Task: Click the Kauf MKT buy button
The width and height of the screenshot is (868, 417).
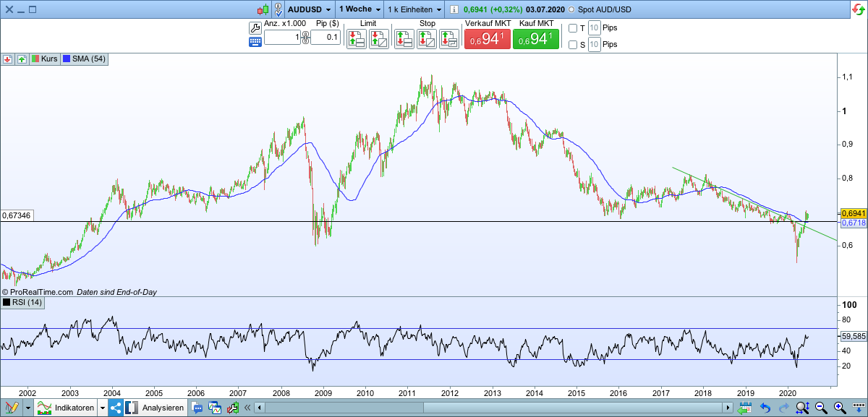Action: point(536,40)
